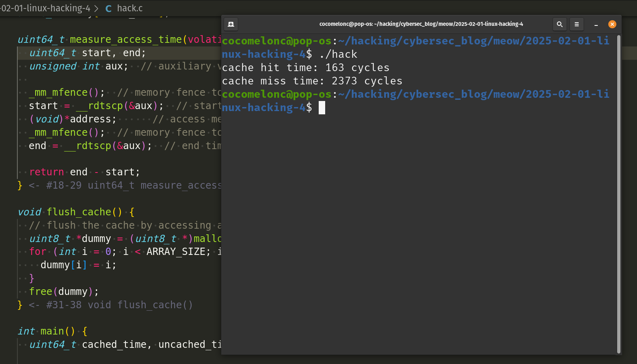
Task: Click 'uint8_t *dummy' declaration line
Action: (x=125, y=239)
